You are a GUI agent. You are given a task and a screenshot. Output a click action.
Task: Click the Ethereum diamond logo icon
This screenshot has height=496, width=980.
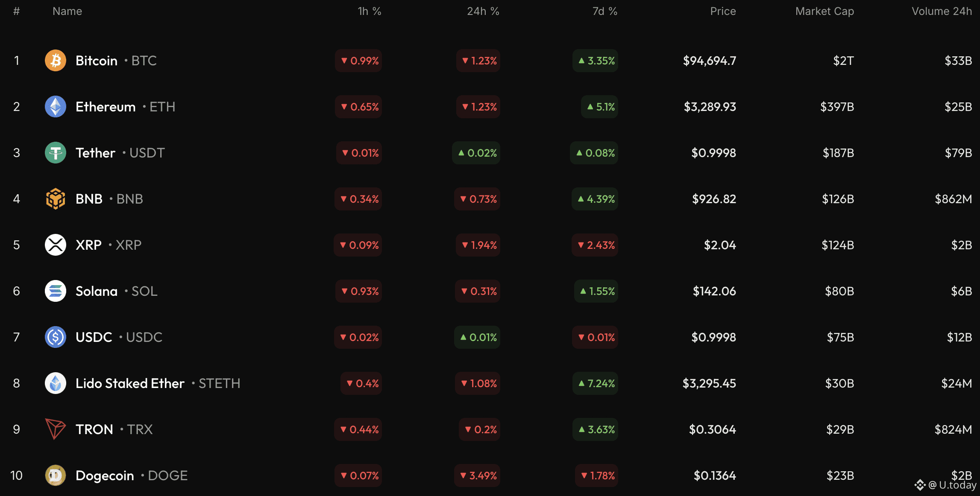56,107
